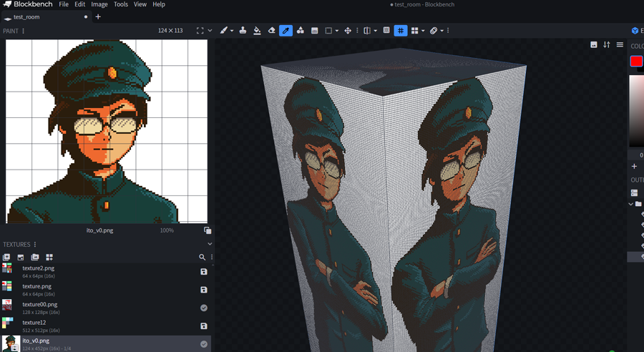Select the Eraser tool
644x352 pixels.
(x=271, y=31)
